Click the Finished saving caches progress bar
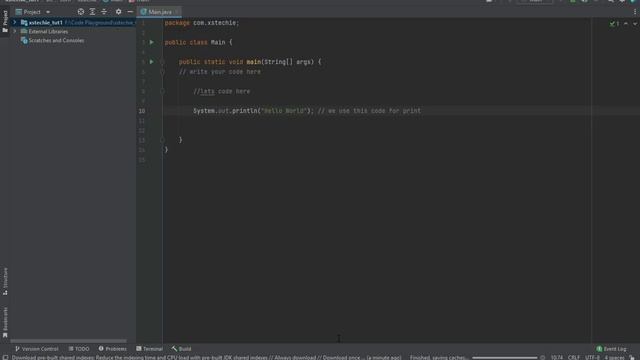The height and width of the screenshot is (360, 640). coord(504,358)
